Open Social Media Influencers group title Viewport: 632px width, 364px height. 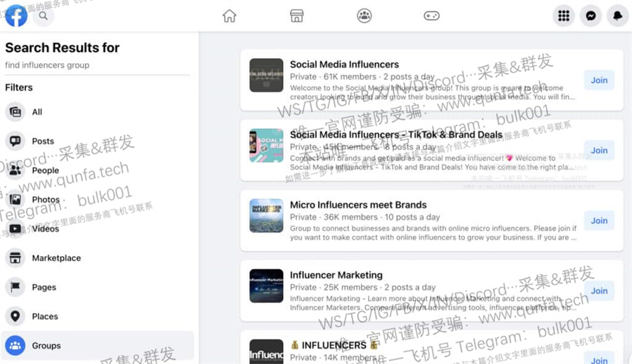point(344,65)
